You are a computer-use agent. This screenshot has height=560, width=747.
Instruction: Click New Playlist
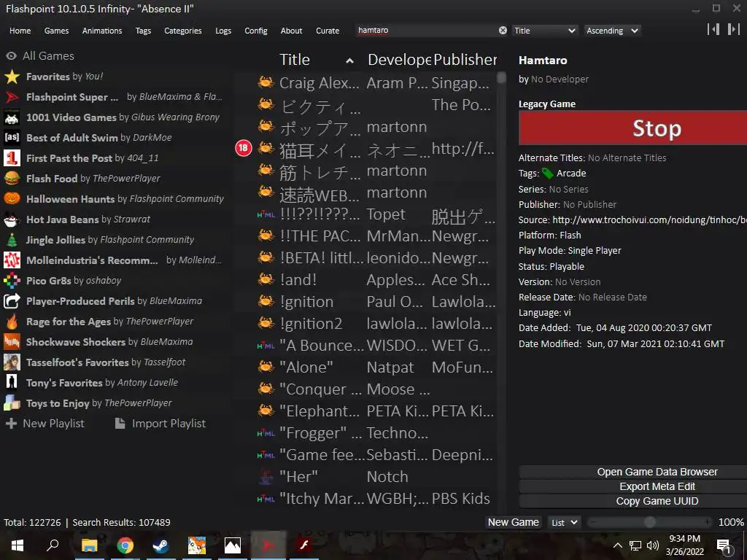point(44,424)
